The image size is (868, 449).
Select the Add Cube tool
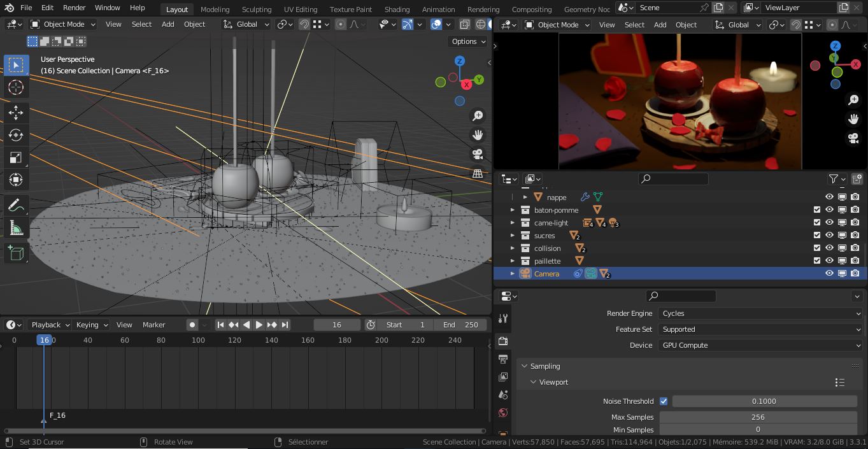16,252
